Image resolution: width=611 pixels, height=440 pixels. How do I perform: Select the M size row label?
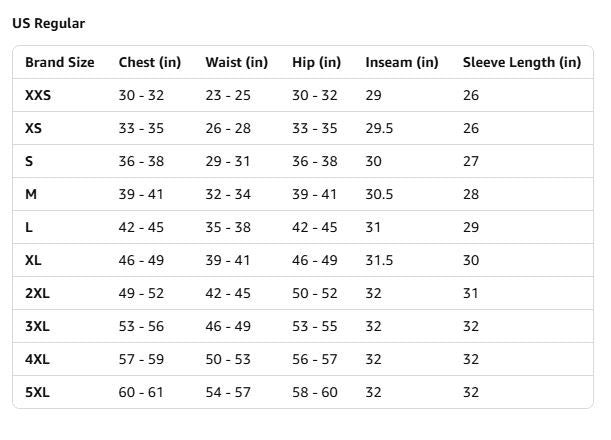[31, 194]
